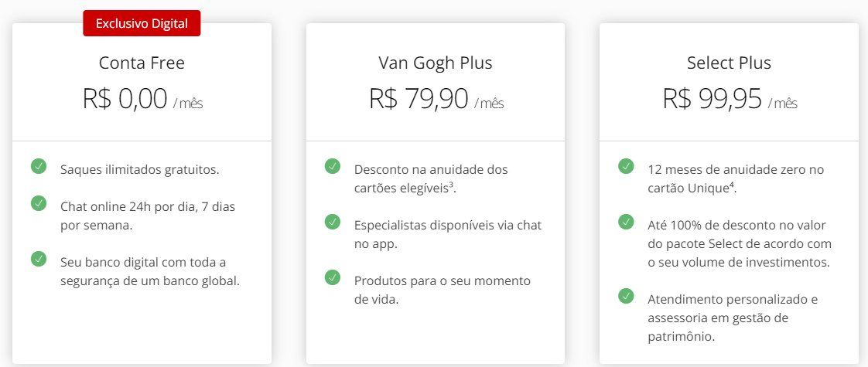The image size is (868, 367).
Task: Select the Select Plus plan title
Action: tap(729, 63)
